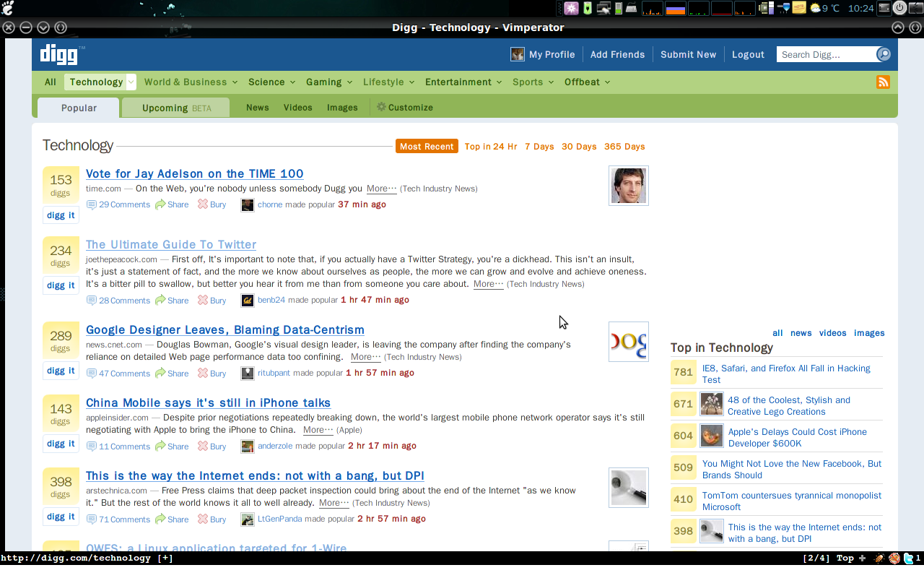Click anderzole's avatar icon
Screen dimensions: 924x578
click(248, 447)
